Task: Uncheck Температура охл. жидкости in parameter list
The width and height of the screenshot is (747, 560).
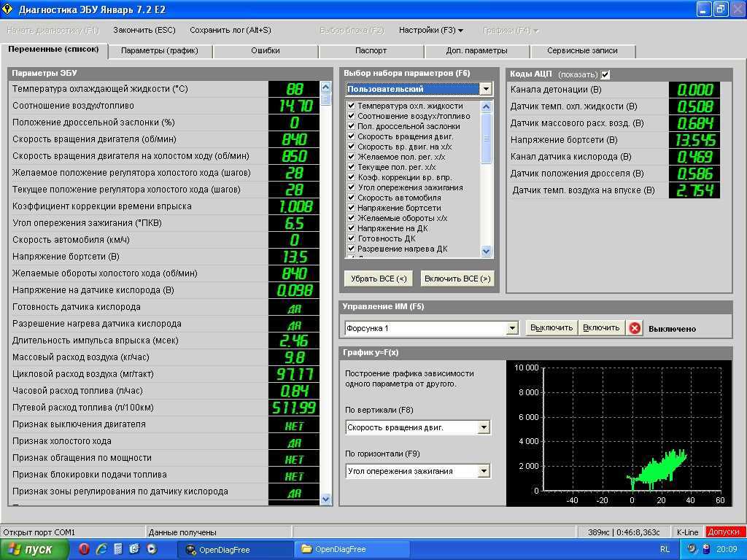Action: pyautogui.click(x=351, y=106)
